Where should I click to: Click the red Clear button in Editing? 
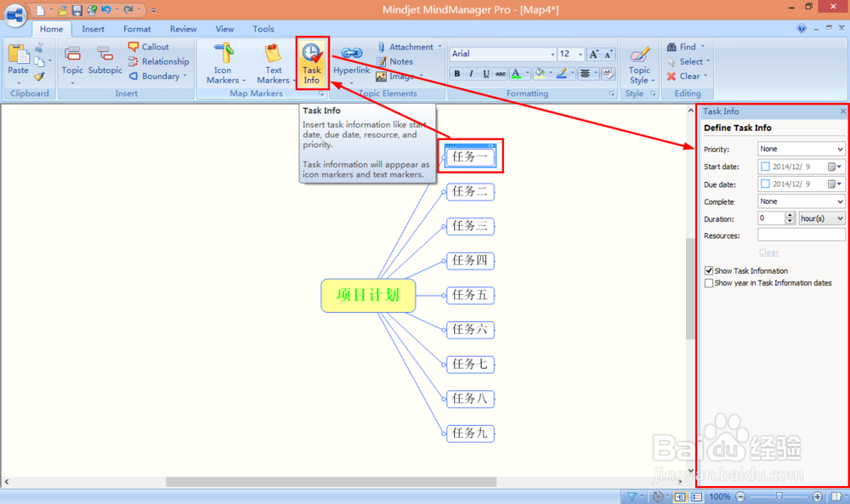coord(687,76)
